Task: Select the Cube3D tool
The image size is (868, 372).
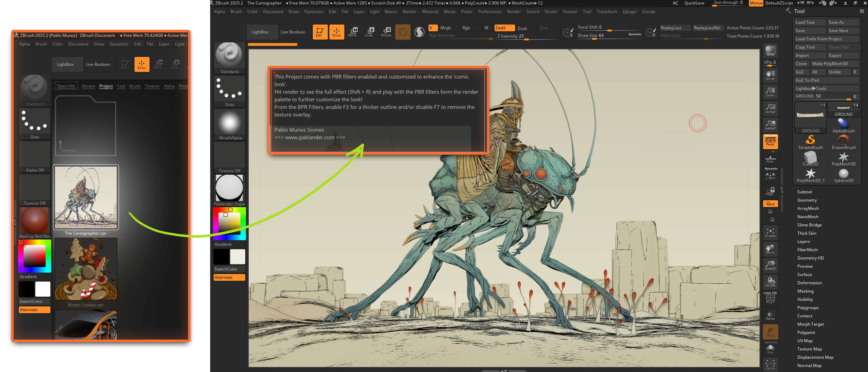Action: [810, 159]
